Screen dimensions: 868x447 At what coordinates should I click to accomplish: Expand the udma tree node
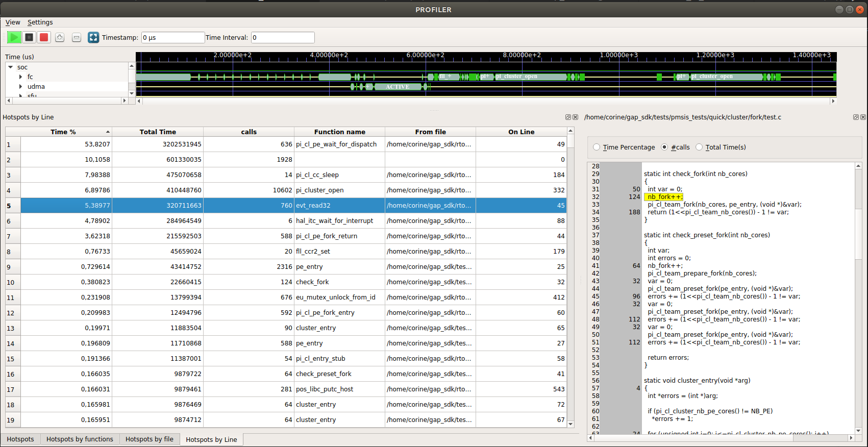20,87
